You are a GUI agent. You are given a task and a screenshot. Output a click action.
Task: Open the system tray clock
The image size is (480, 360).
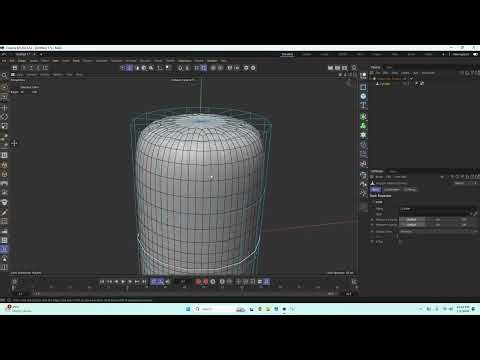(x=463, y=309)
